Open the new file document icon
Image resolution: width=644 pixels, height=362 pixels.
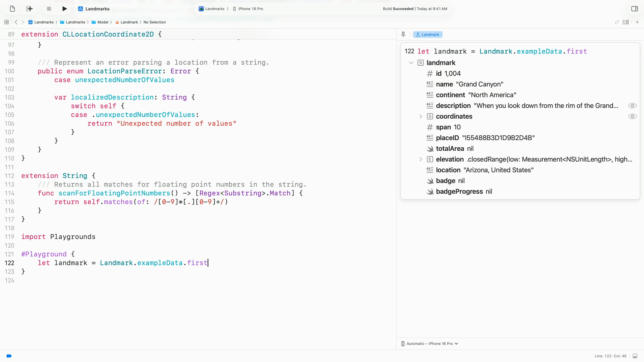[x=12, y=9]
